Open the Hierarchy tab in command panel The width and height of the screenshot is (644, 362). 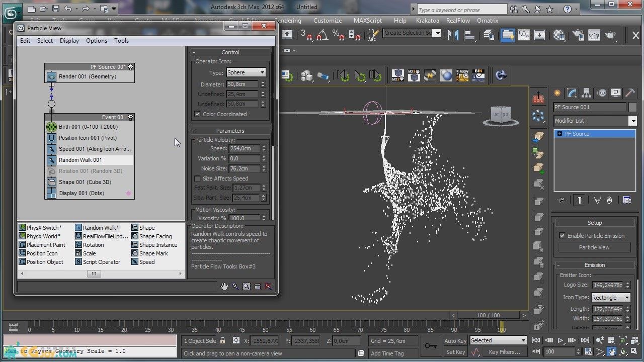coord(586,93)
